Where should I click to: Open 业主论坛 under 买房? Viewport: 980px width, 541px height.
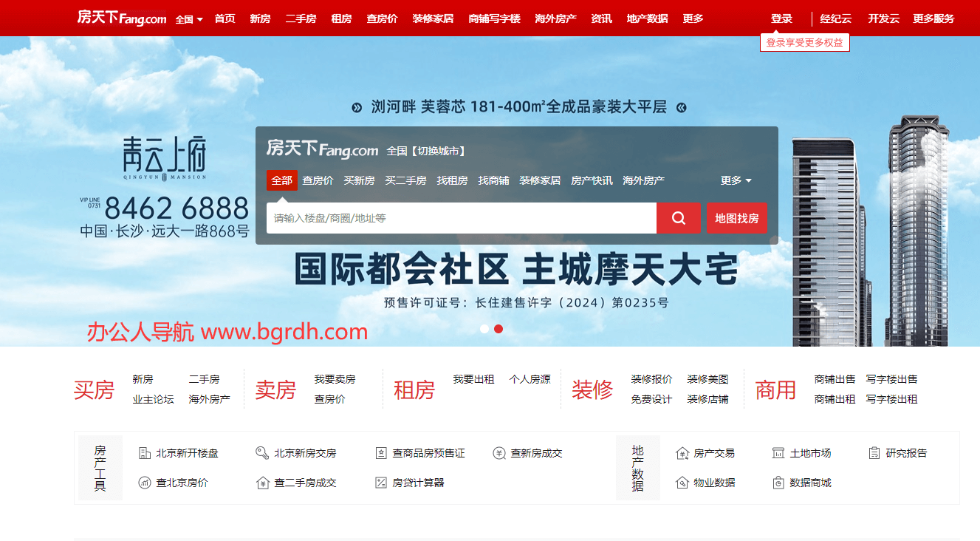[153, 399]
